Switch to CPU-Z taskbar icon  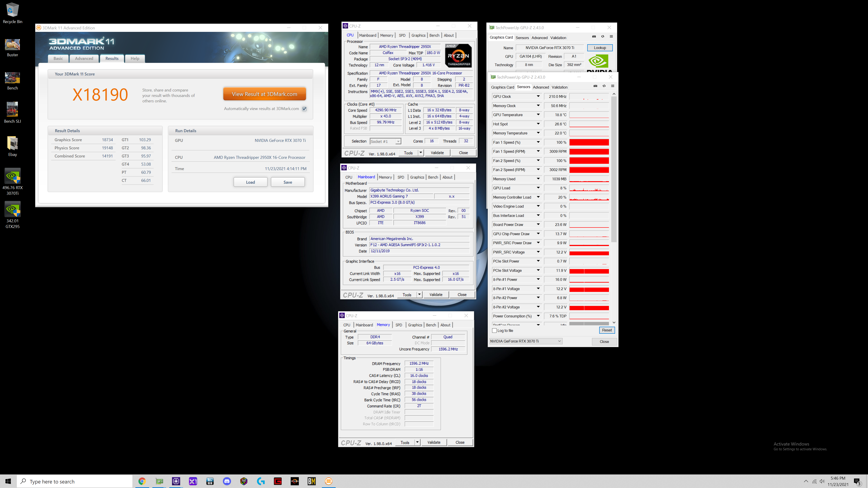click(x=176, y=481)
